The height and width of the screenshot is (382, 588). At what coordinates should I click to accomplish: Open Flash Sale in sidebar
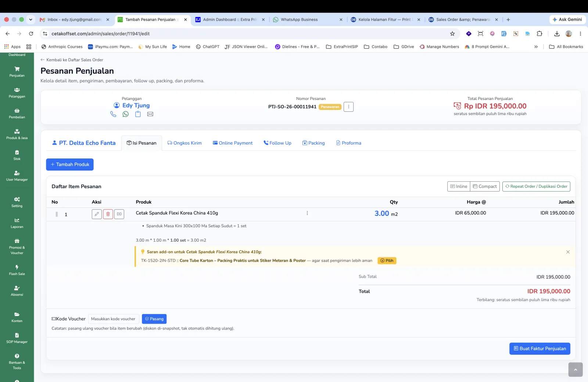[17, 270]
